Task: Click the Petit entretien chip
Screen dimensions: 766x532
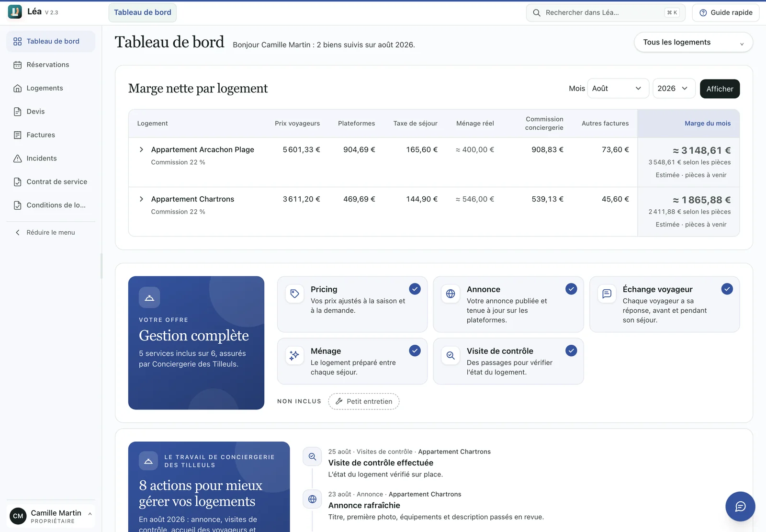Action: tap(364, 401)
